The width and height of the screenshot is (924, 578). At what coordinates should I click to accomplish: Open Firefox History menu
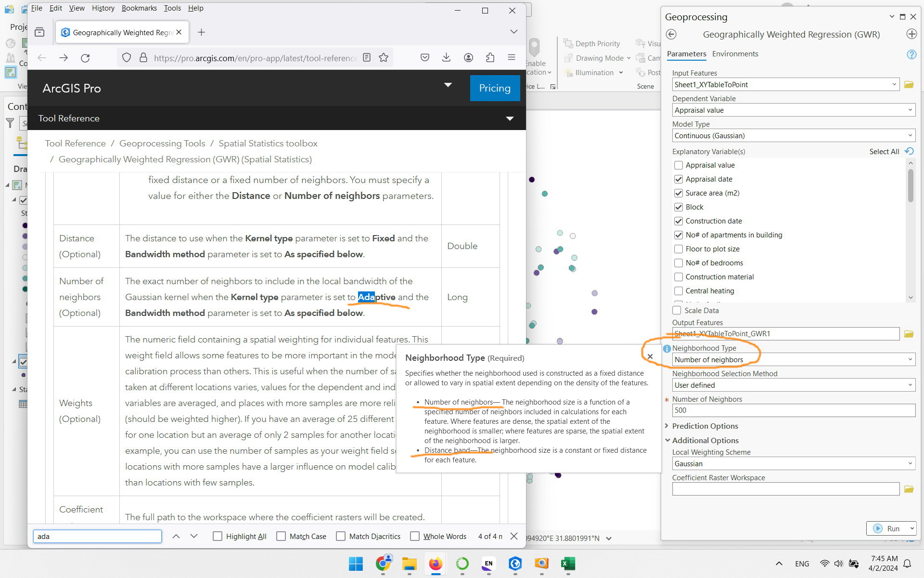tap(103, 8)
